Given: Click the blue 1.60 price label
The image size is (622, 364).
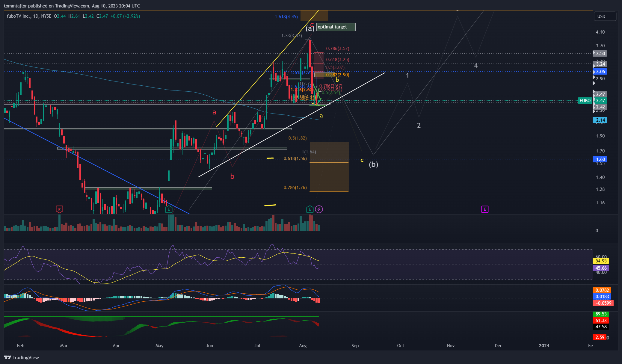Looking at the screenshot, I should 600,159.
